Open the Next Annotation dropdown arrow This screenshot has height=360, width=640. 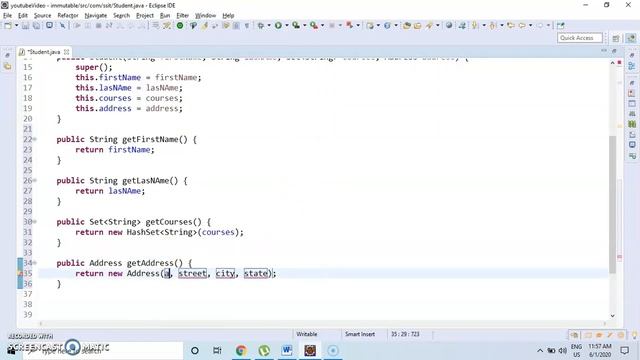pos(484,25)
